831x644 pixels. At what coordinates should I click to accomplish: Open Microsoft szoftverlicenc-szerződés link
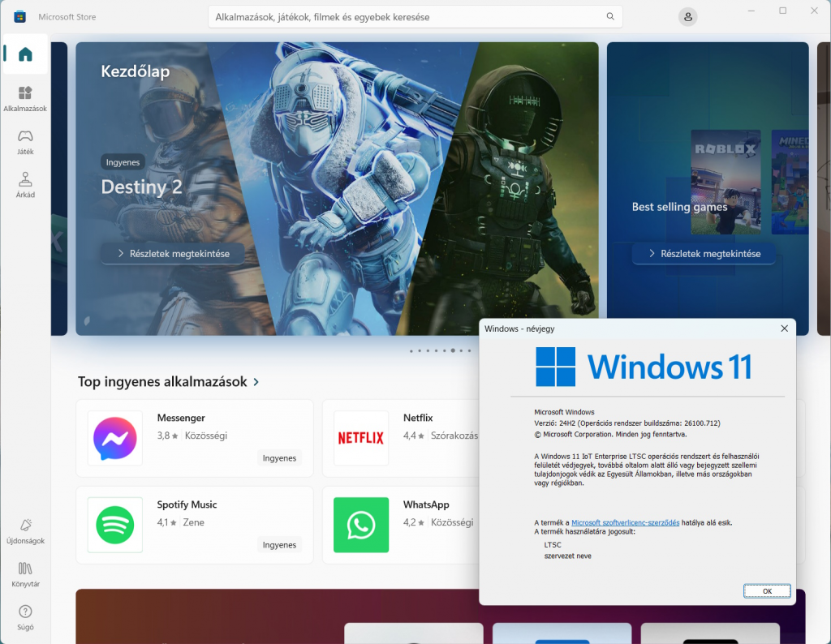click(625, 523)
